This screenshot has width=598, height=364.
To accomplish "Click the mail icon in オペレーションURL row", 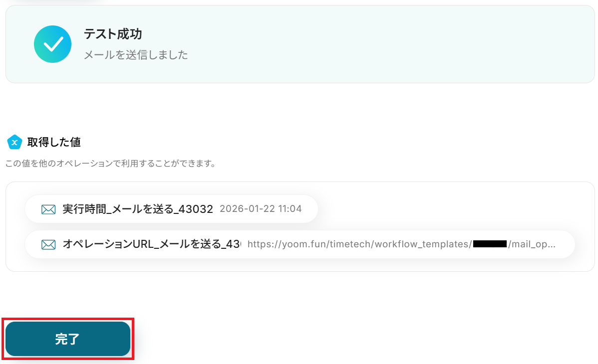I will tap(48, 244).
